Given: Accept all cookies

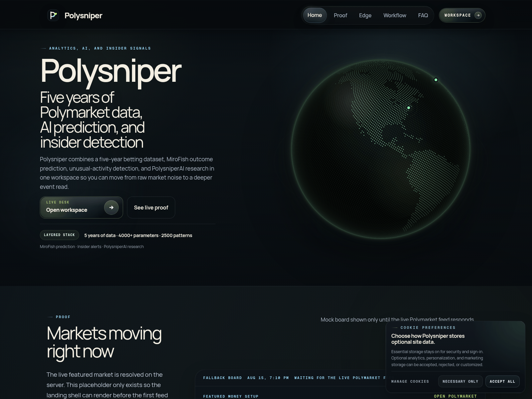Looking at the screenshot, I should (x=502, y=381).
